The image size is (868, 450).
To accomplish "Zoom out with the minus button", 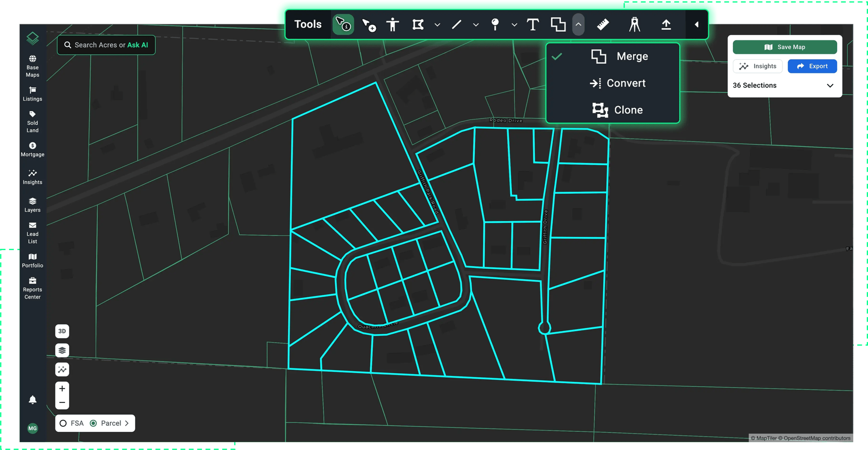I will (62, 403).
